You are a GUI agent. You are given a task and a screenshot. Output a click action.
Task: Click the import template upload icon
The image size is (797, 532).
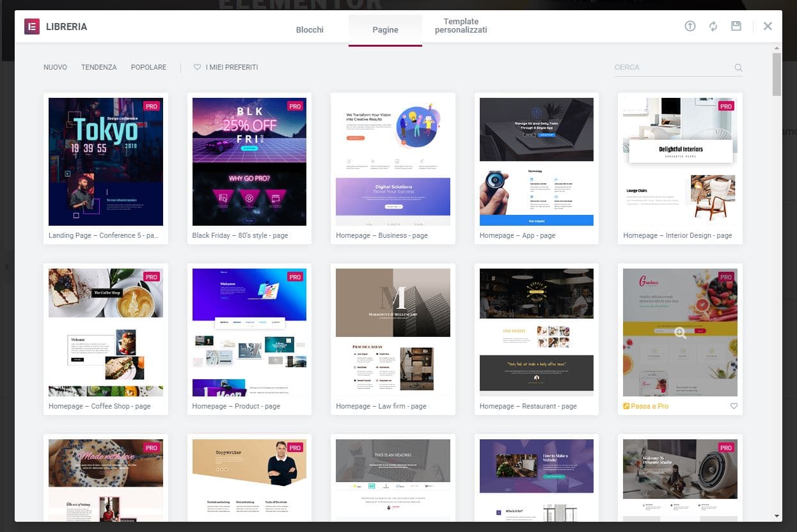click(x=690, y=26)
